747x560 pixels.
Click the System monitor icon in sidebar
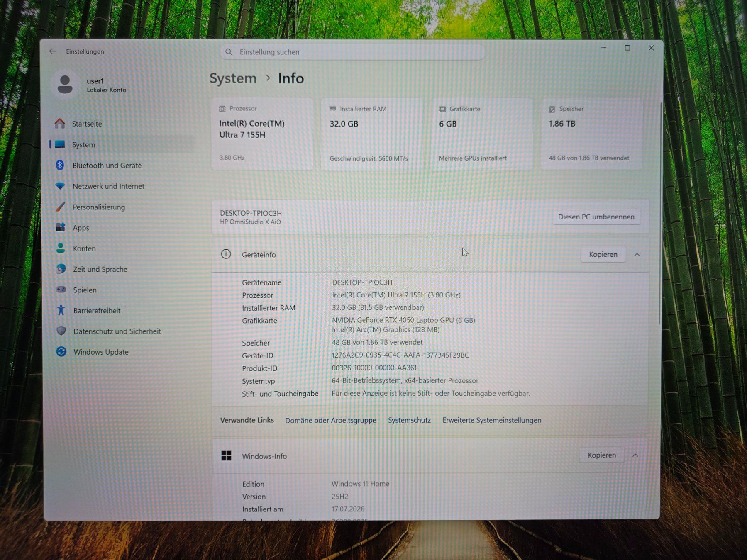coord(60,144)
